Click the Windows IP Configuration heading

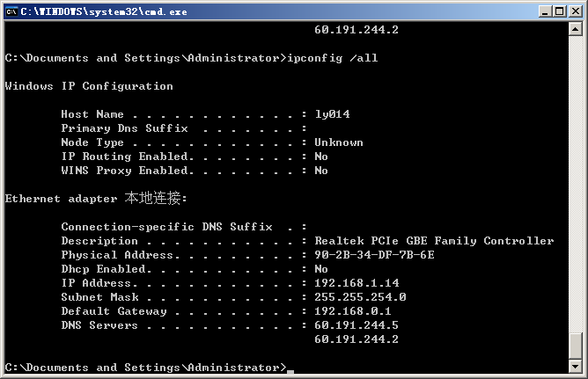[x=89, y=86]
